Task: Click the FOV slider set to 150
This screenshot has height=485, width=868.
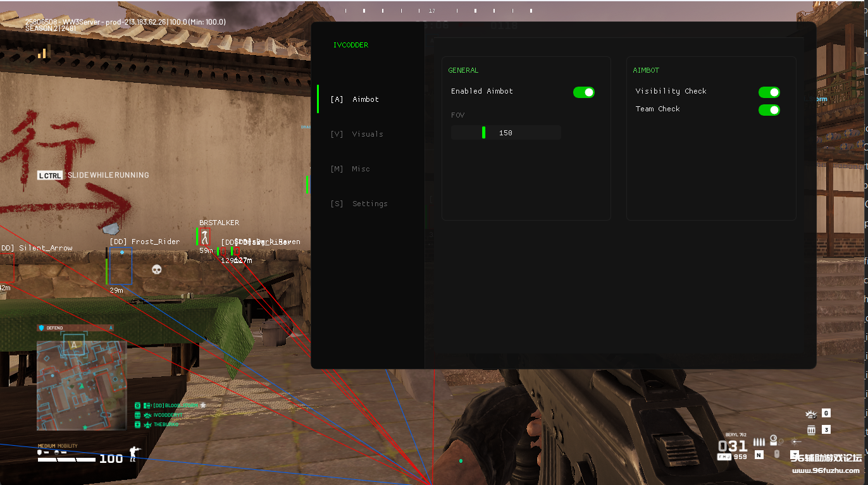Action: coord(505,133)
